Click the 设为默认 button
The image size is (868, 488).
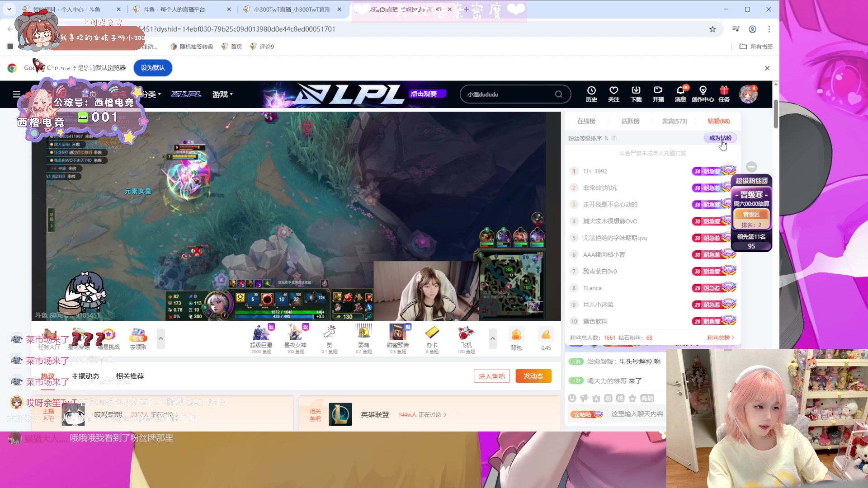pyautogui.click(x=153, y=68)
